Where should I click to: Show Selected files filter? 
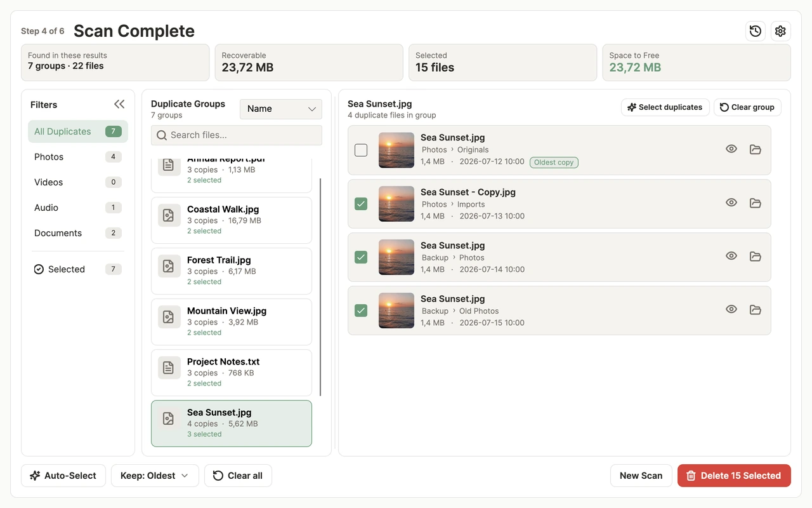[78, 269]
